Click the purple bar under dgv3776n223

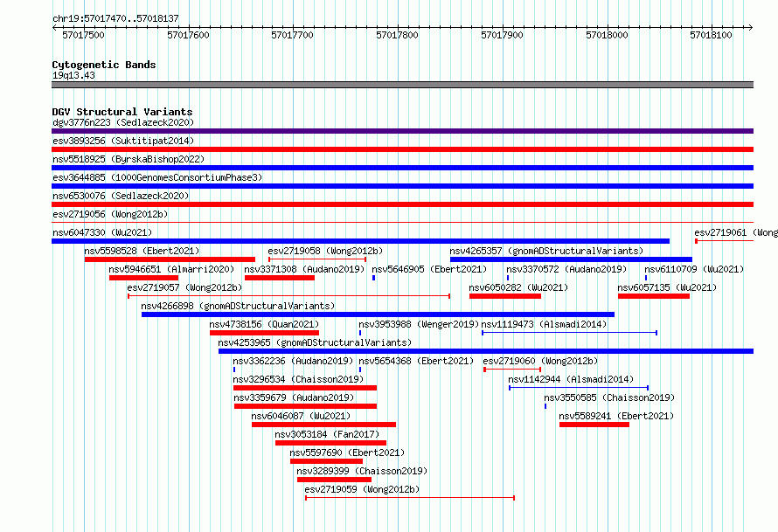pos(402,131)
